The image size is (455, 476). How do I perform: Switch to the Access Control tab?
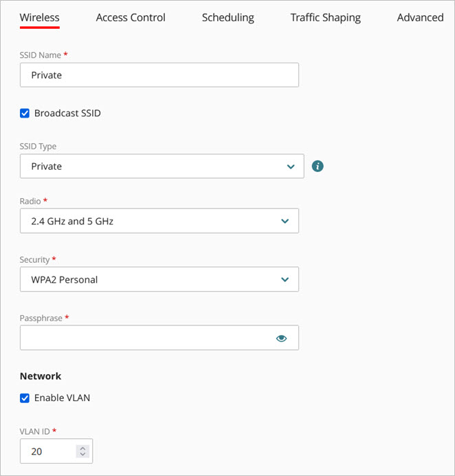click(131, 18)
